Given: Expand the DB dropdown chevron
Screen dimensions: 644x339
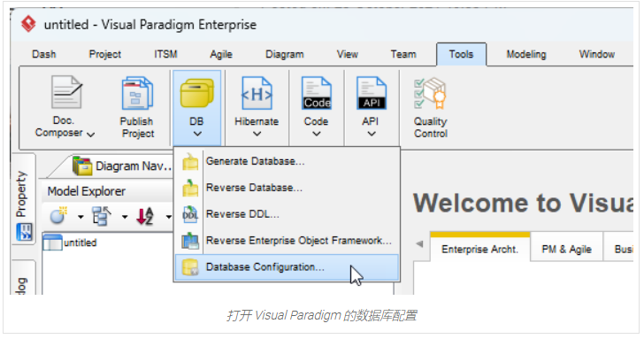Looking at the screenshot, I should [x=197, y=134].
